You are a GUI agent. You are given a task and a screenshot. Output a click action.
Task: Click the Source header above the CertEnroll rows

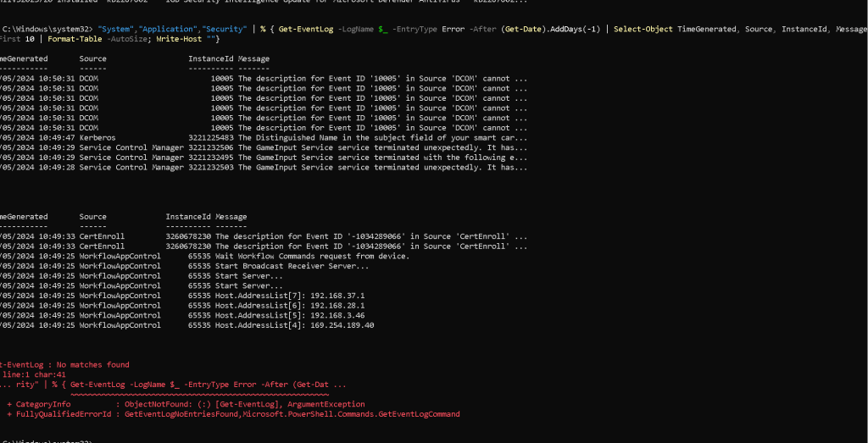93,217
